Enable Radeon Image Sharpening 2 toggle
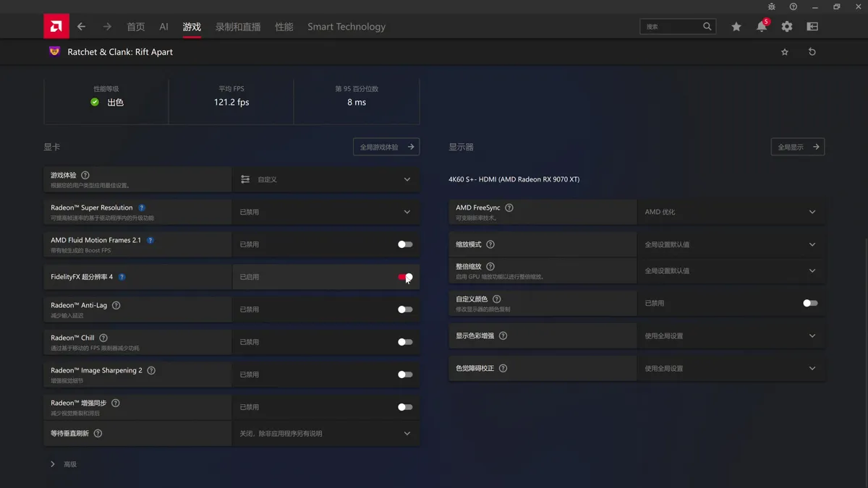 [405, 374]
